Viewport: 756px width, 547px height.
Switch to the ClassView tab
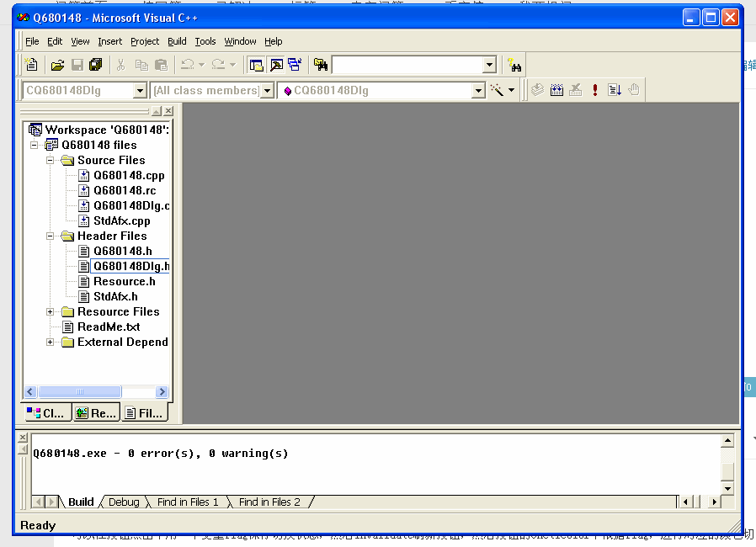pos(48,413)
